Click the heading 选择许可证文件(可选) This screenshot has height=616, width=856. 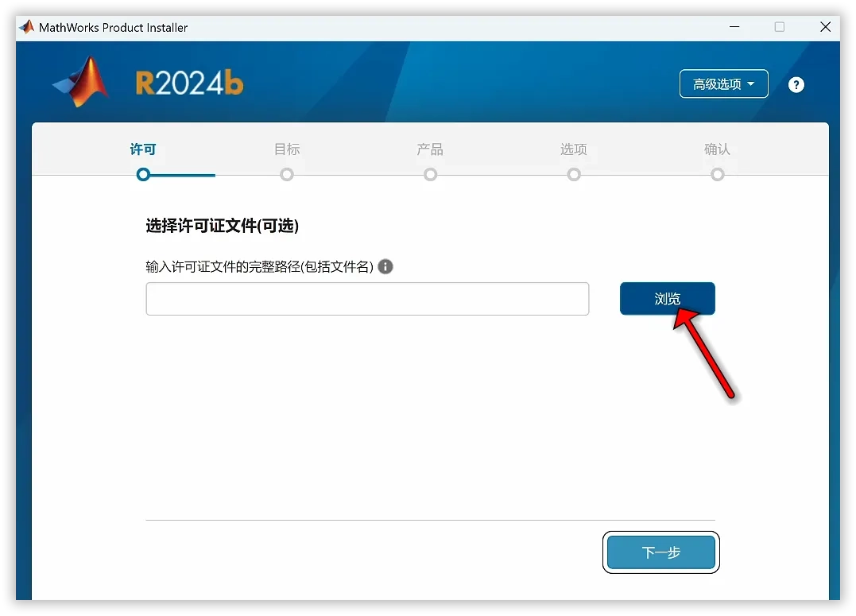coord(223,226)
